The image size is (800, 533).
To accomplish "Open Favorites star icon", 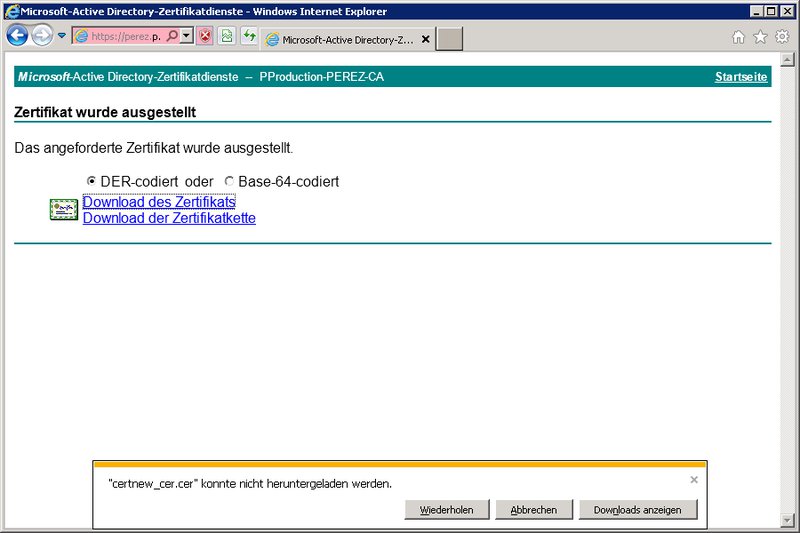I will pos(760,37).
